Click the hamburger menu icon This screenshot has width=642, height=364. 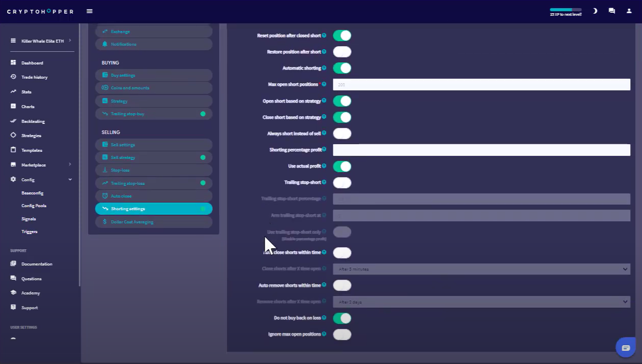click(89, 11)
